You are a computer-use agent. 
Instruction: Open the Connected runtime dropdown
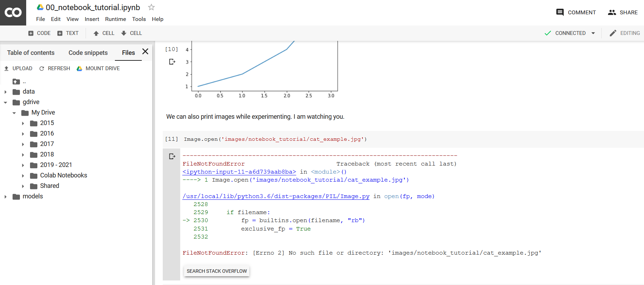coord(593,33)
